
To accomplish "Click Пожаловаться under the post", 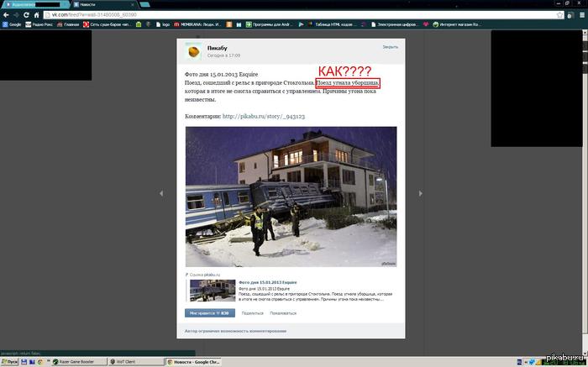I will tap(282, 312).
